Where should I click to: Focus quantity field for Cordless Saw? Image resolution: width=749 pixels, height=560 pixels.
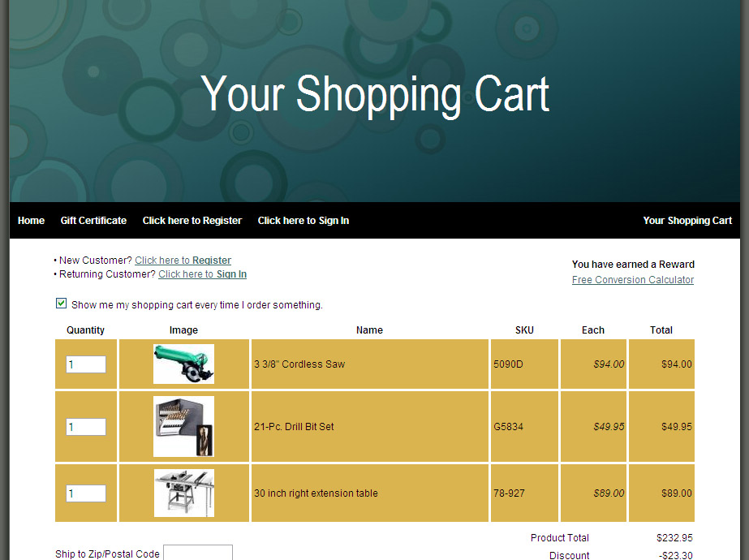[86, 364]
